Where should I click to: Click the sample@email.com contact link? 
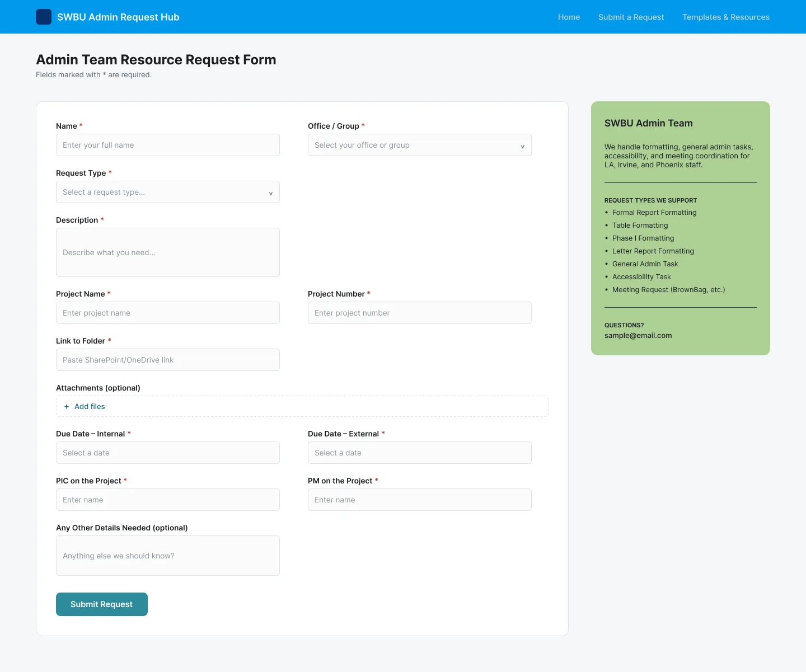638,336
